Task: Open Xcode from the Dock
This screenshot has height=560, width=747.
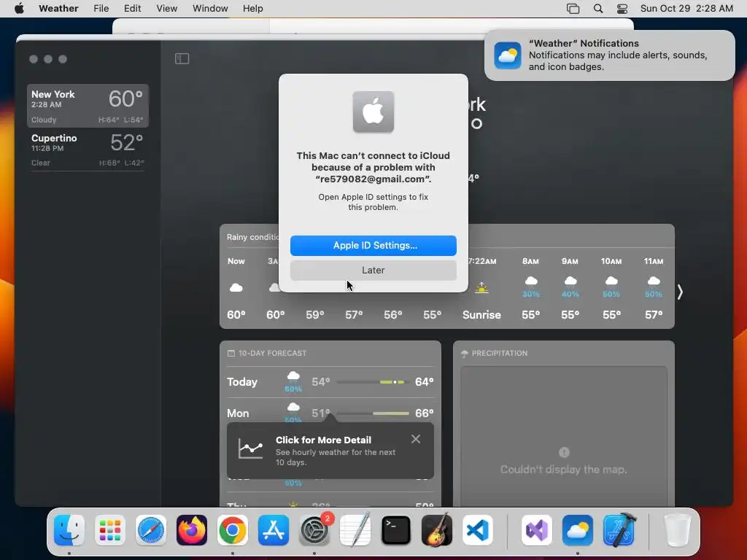Action: (x=619, y=530)
